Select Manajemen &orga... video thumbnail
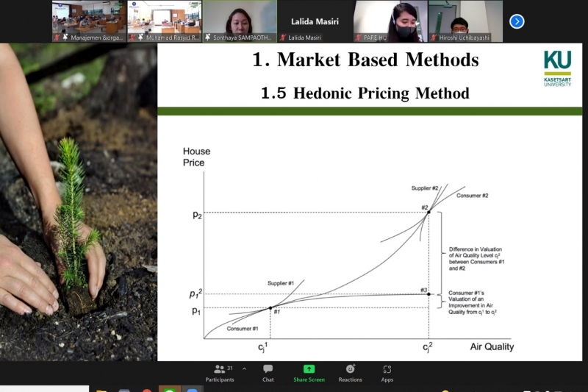This screenshot has height=392, width=588. 89,18
